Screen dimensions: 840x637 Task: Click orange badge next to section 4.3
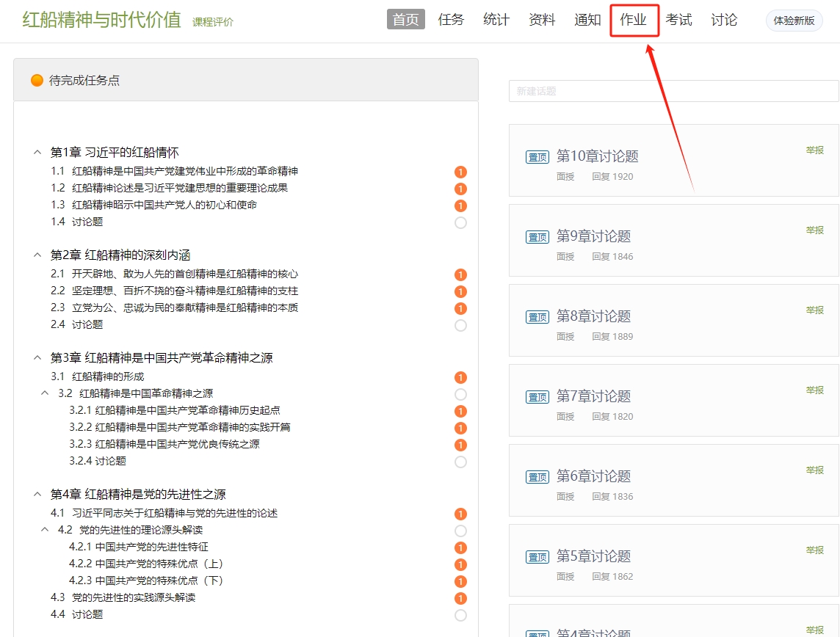[x=460, y=599]
